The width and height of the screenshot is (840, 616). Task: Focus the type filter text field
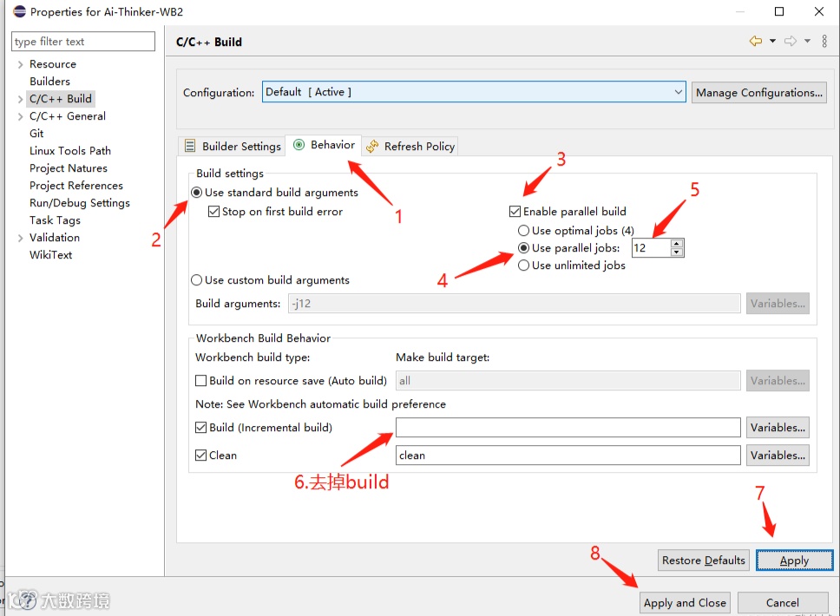click(x=83, y=42)
